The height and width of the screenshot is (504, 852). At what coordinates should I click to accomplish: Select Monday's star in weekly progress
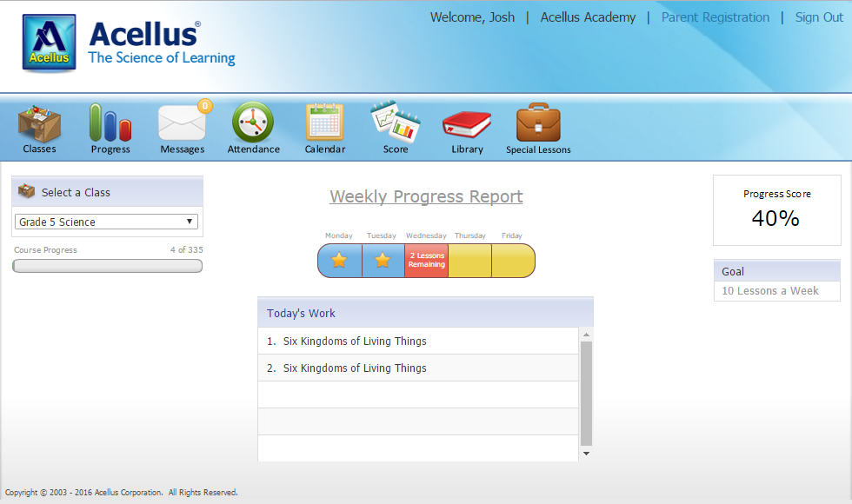[339, 261]
